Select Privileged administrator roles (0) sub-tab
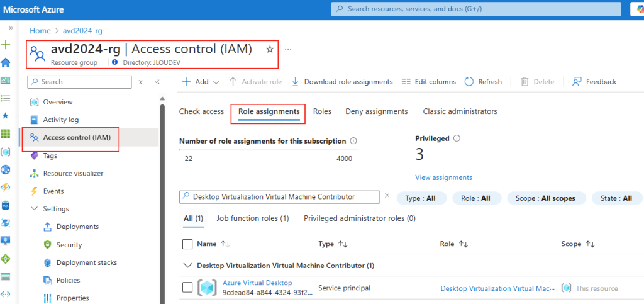This screenshot has height=304, width=644. (x=360, y=218)
